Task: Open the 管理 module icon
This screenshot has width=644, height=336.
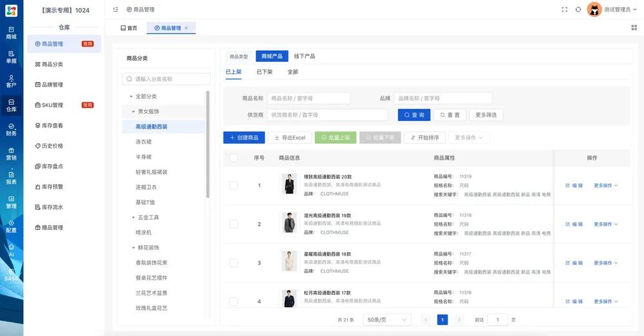Action: pos(11,202)
